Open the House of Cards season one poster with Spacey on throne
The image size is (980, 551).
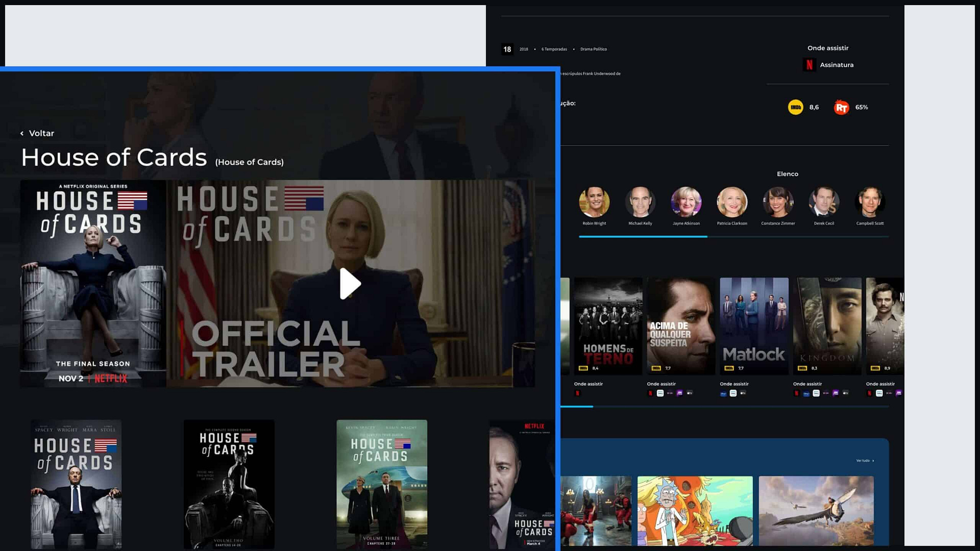(x=76, y=485)
